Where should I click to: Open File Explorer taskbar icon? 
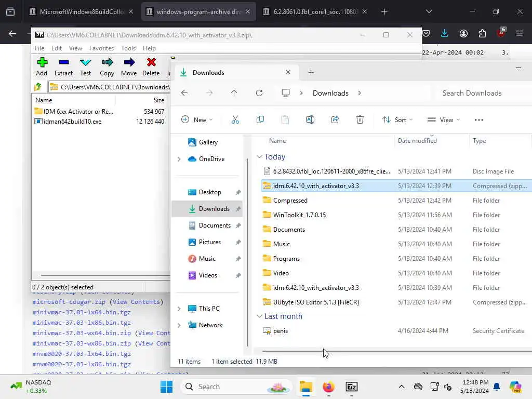(x=305, y=387)
